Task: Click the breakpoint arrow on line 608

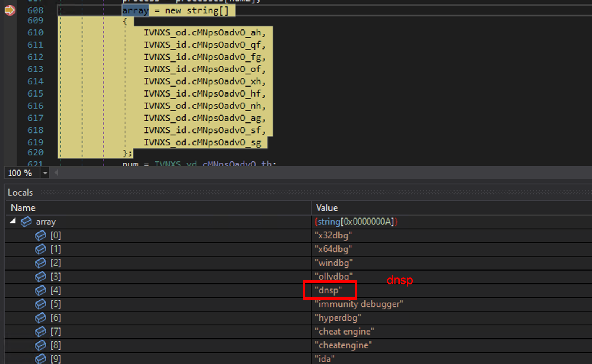Action: [x=10, y=10]
